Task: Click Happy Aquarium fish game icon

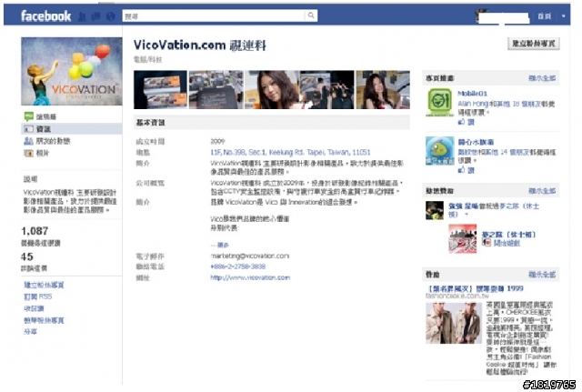Action: click(x=440, y=151)
